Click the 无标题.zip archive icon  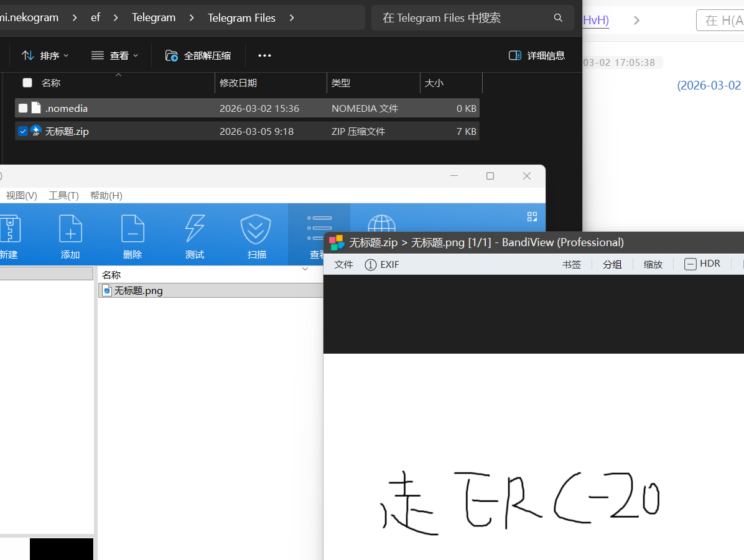36,131
